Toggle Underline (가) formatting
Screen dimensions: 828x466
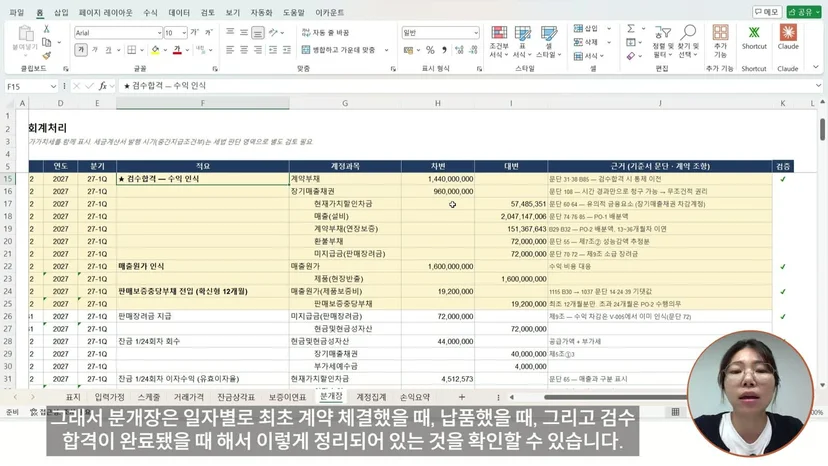click(108, 50)
